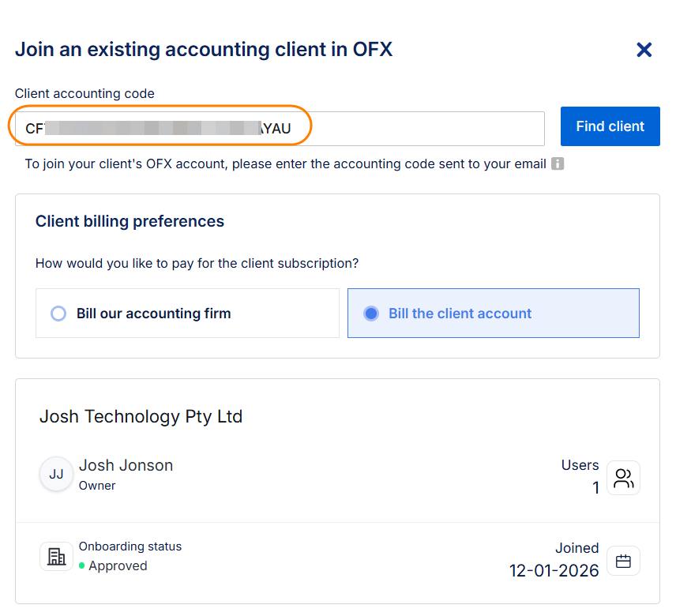Click the user count showing 1
Screen dimensions: 691x616
click(x=595, y=487)
